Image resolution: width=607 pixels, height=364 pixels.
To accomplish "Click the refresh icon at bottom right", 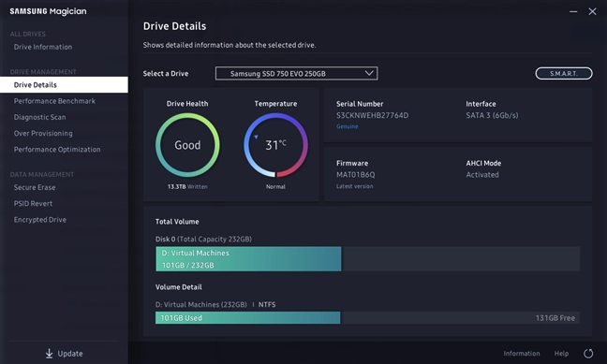I will 588,353.
